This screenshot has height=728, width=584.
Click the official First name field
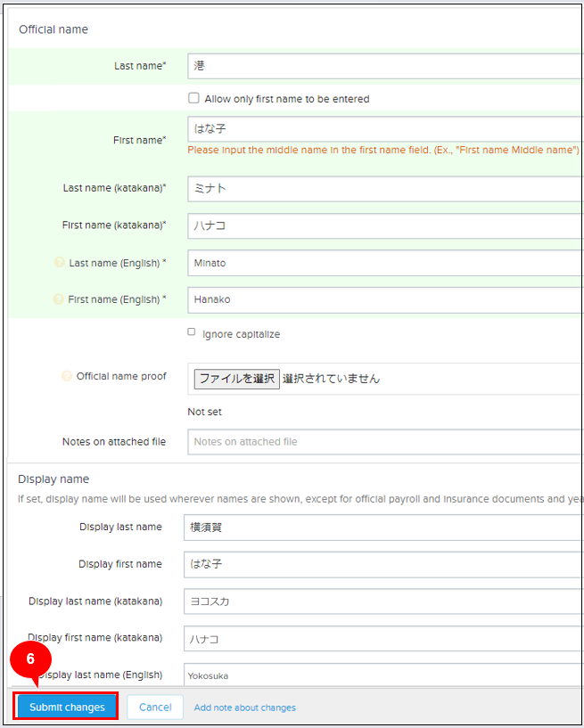384,129
